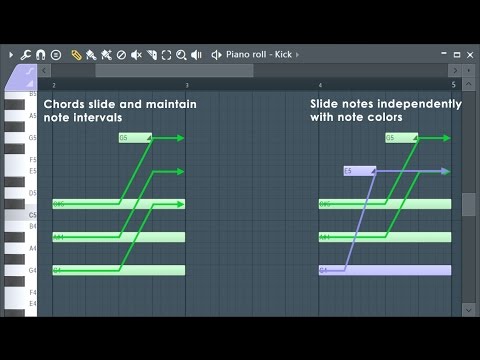Select the purple G4 note in bar 4
480x360 pixels.
[385, 270]
